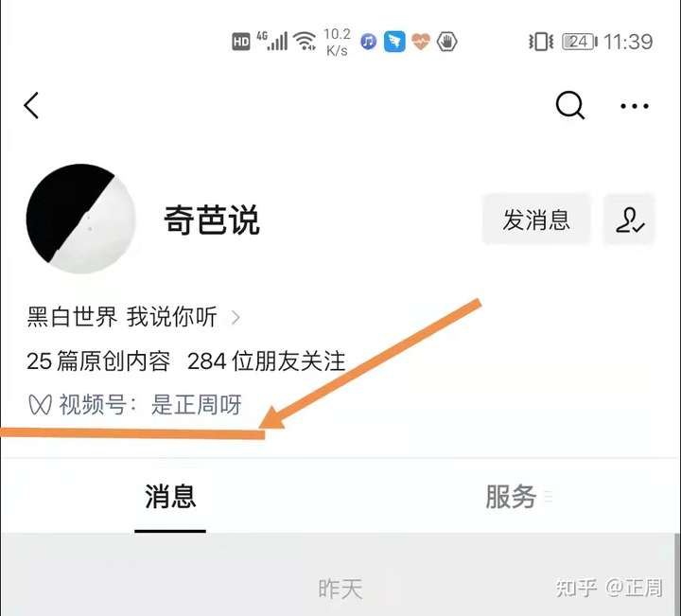The height and width of the screenshot is (616, 681).
Task: Tap the vibrate mode status icon
Action: pos(541,42)
